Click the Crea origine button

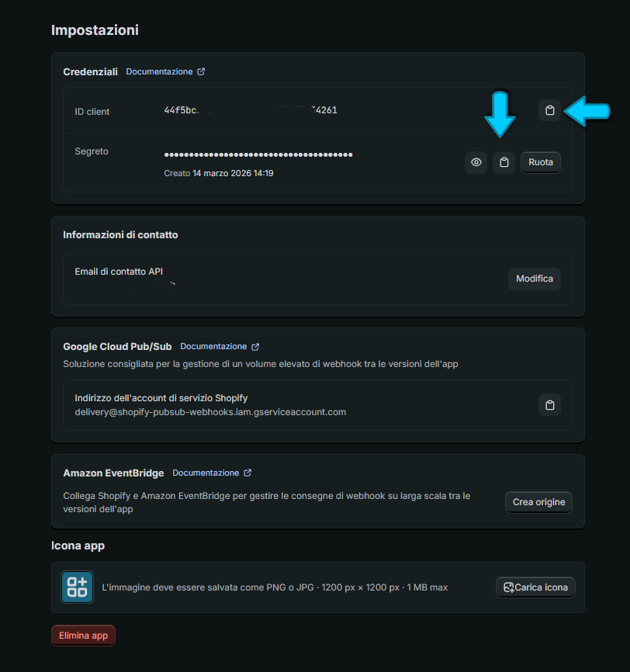(538, 502)
